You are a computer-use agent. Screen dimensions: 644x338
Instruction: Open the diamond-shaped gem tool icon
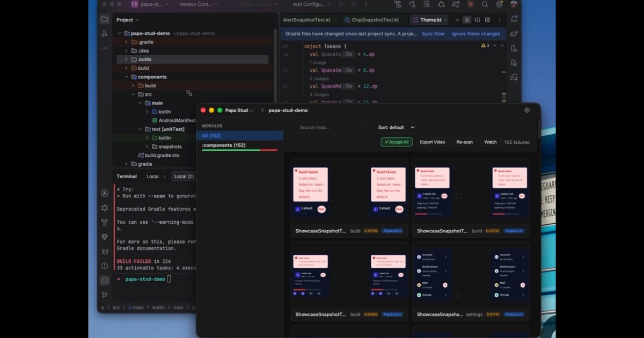pyautogui.click(x=105, y=237)
